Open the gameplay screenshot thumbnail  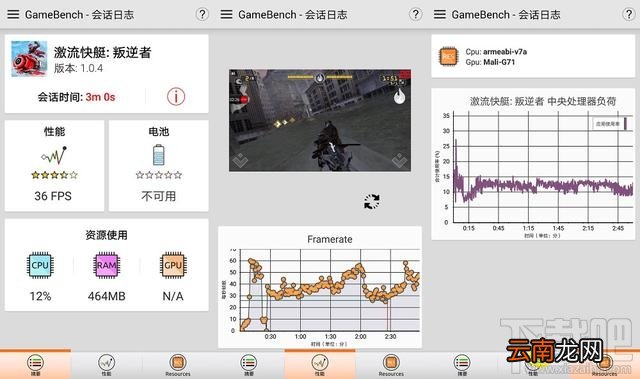pyautogui.click(x=320, y=120)
